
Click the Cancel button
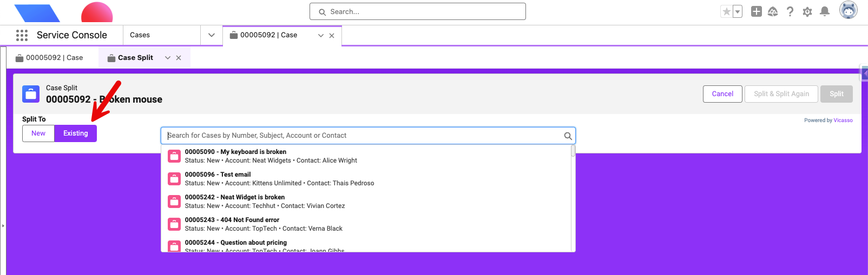click(722, 94)
